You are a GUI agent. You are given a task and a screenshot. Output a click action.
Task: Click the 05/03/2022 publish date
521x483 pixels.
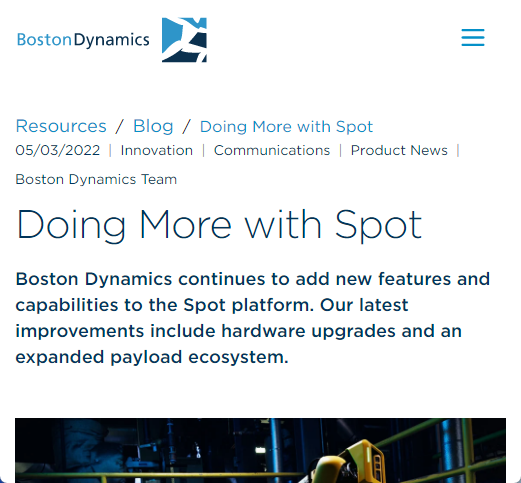[58, 150]
